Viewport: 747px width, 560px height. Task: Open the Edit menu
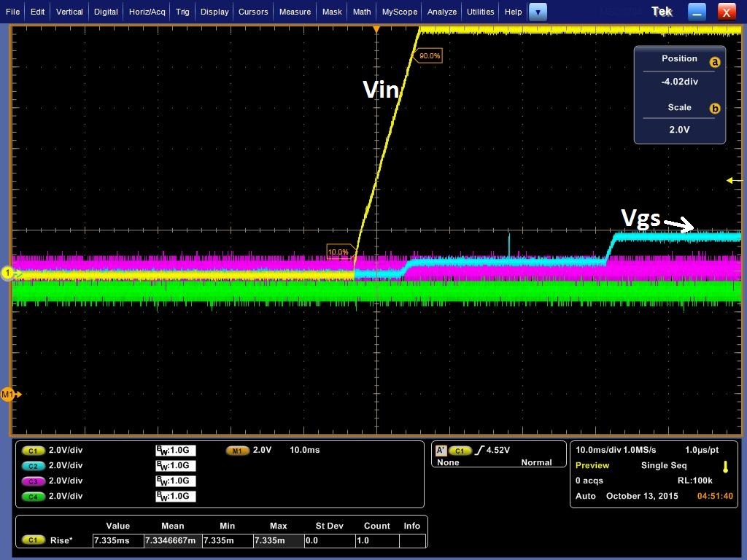tap(37, 12)
